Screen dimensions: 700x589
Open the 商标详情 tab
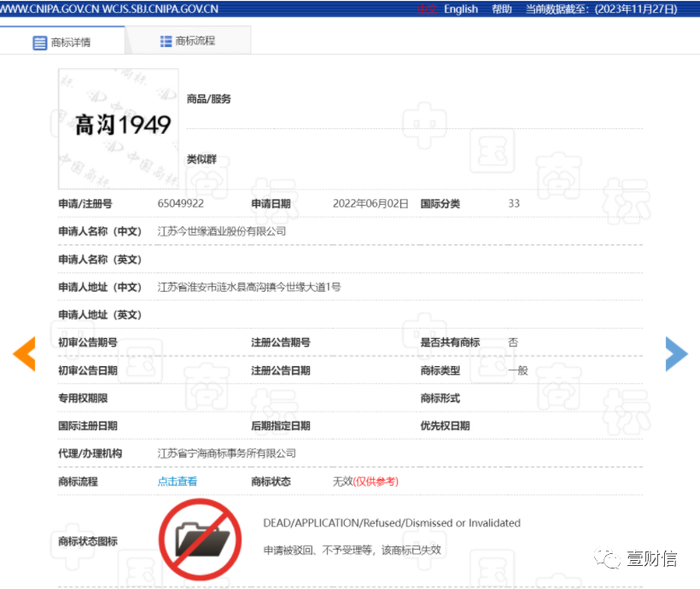click(x=62, y=42)
